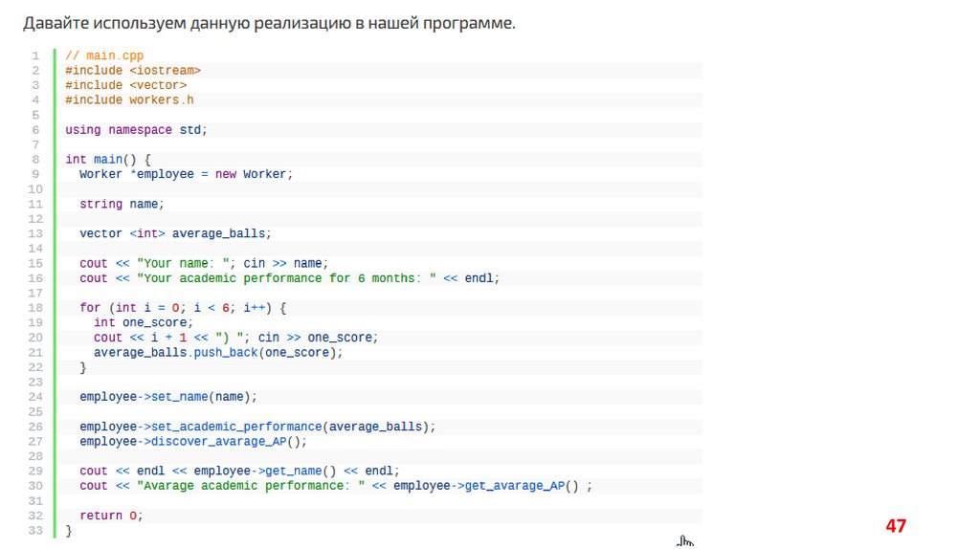
Task: Click the "string name;" declaration
Action: (122, 204)
